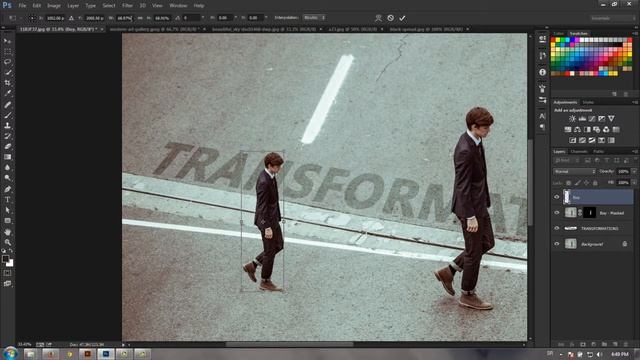
Task: Open the Layer menu
Action: (73, 6)
